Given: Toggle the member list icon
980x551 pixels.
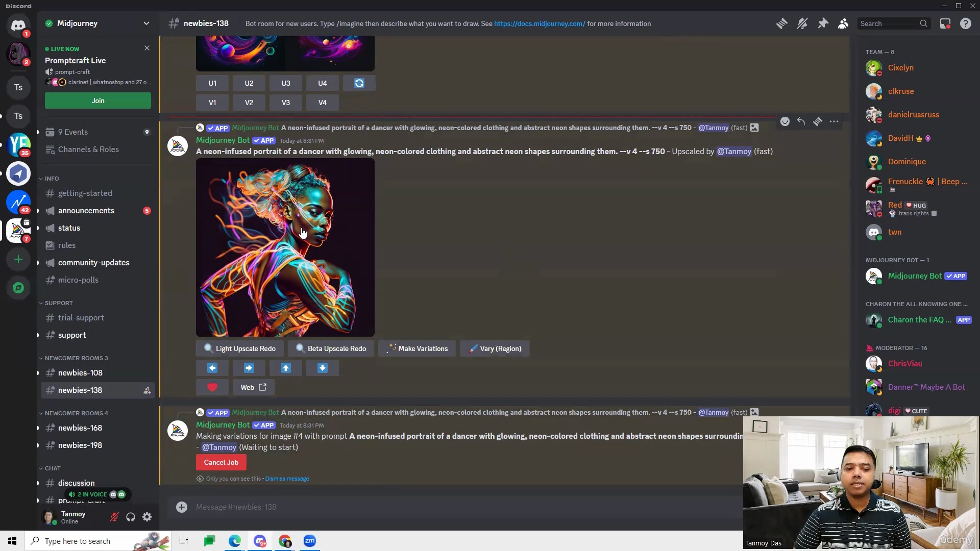Looking at the screenshot, I should (x=843, y=23).
